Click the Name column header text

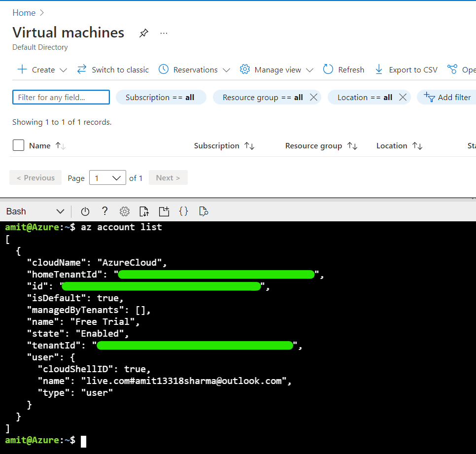pos(40,146)
